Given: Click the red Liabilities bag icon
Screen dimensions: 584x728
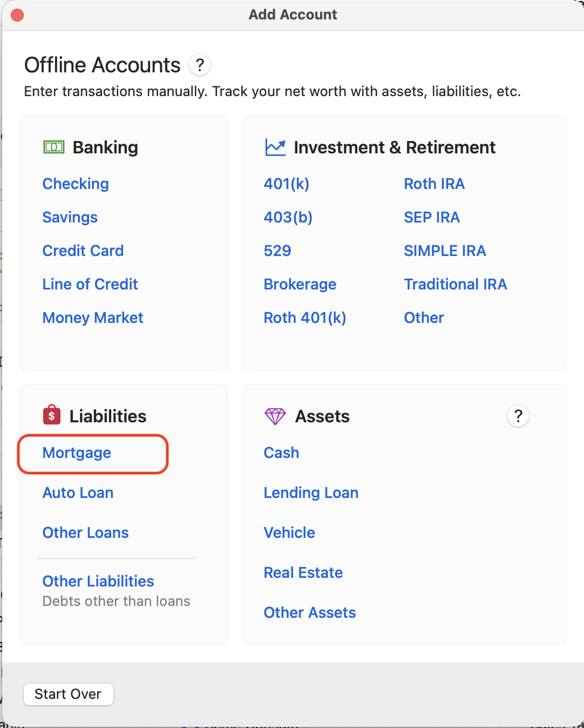Looking at the screenshot, I should tap(52, 415).
